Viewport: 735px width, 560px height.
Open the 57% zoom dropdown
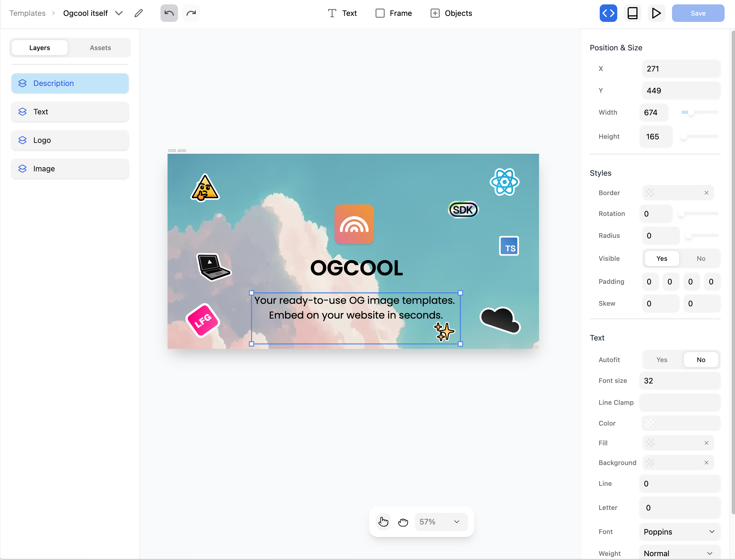(441, 522)
